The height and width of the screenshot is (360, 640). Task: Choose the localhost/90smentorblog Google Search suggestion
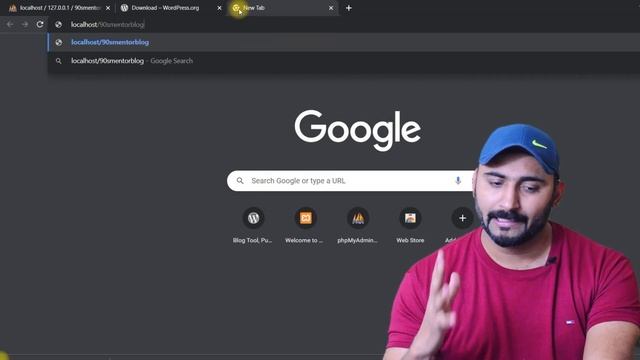click(344, 61)
